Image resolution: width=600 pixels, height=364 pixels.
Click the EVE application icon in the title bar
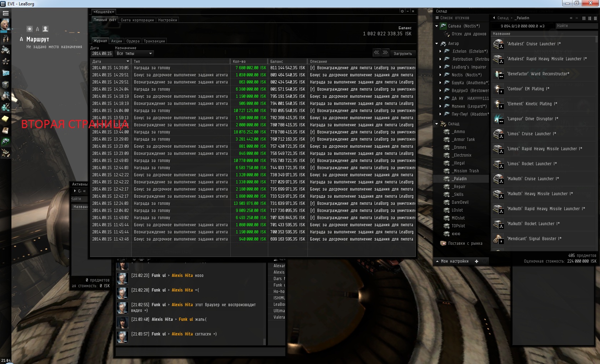click(x=3, y=4)
